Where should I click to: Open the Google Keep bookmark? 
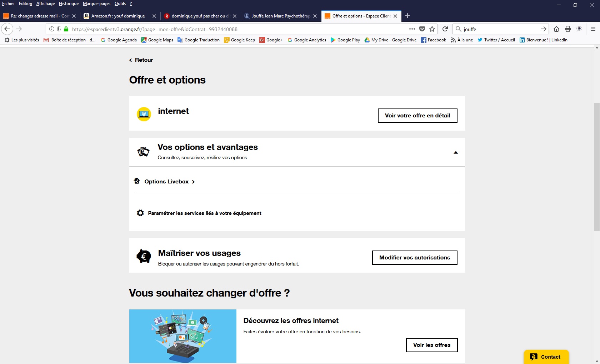tap(239, 40)
